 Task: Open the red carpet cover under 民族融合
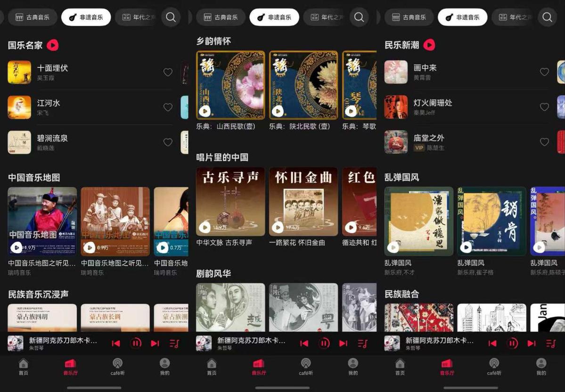(419, 318)
